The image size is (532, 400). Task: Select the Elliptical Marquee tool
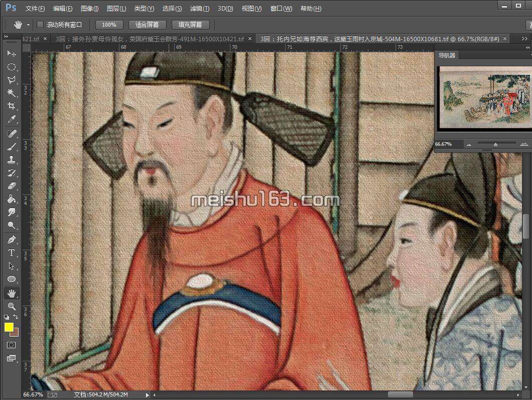pos(11,67)
